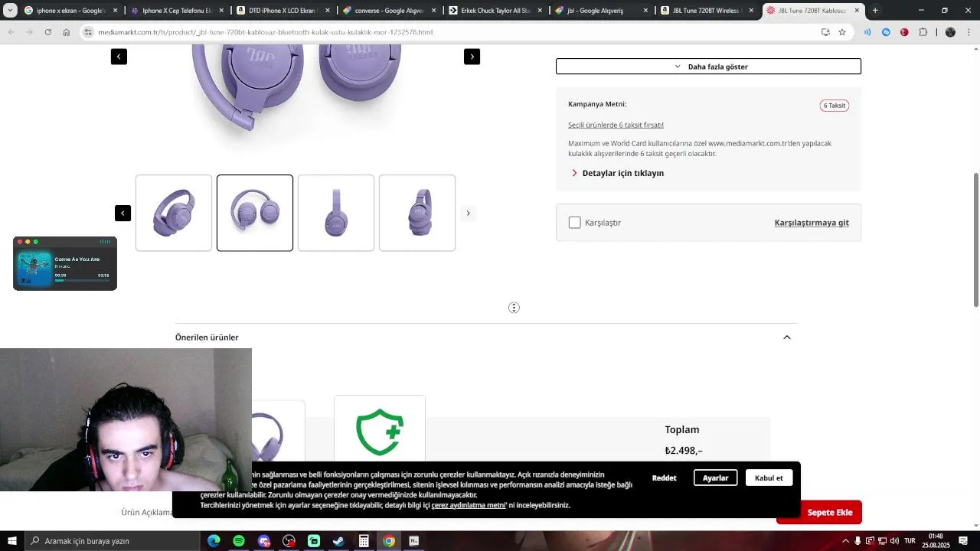Image resolution: width=980 pixels, height=551 pixels.
Task: Select first headphone thumbnail
Action: click(174, 213)
